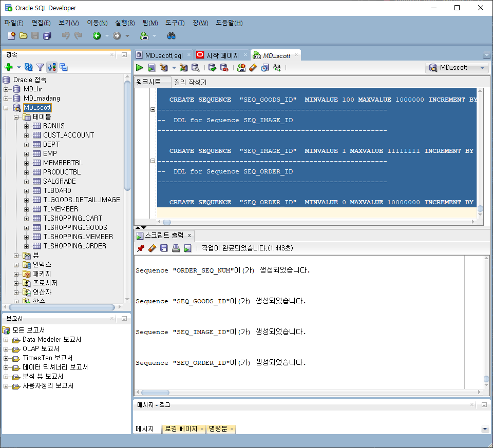Image resolution: width=493 pixels, height=448 pixels.
Task: Collapse all nodes in connections panel
Action: 64,67
